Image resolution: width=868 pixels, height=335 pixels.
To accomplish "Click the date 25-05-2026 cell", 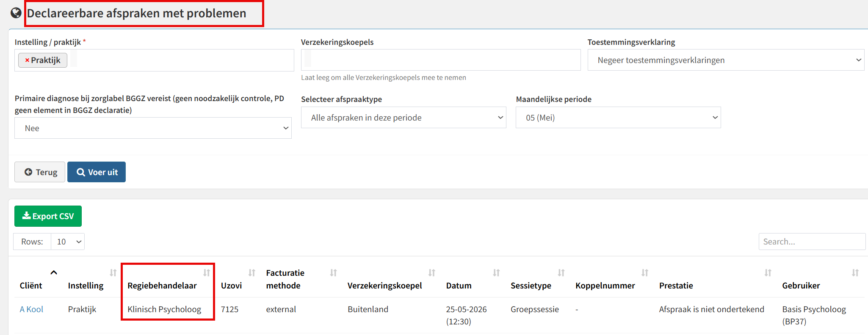I will (466, 315).
